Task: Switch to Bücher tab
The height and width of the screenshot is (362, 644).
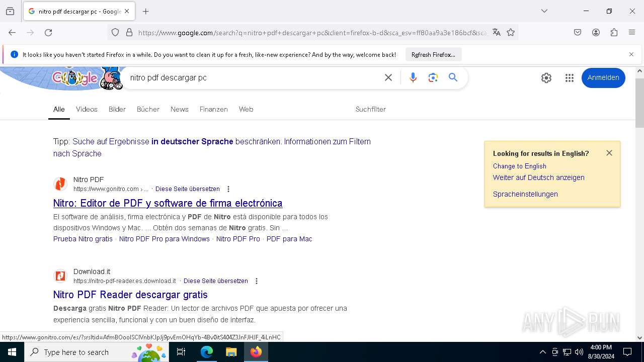Action: [x=148, y=109]
